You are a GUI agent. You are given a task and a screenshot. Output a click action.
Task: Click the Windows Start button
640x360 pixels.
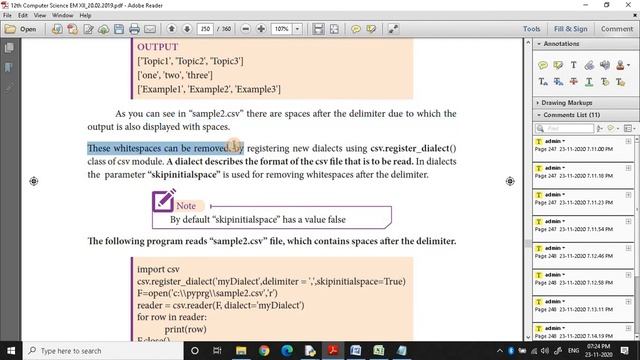(11, 351)
